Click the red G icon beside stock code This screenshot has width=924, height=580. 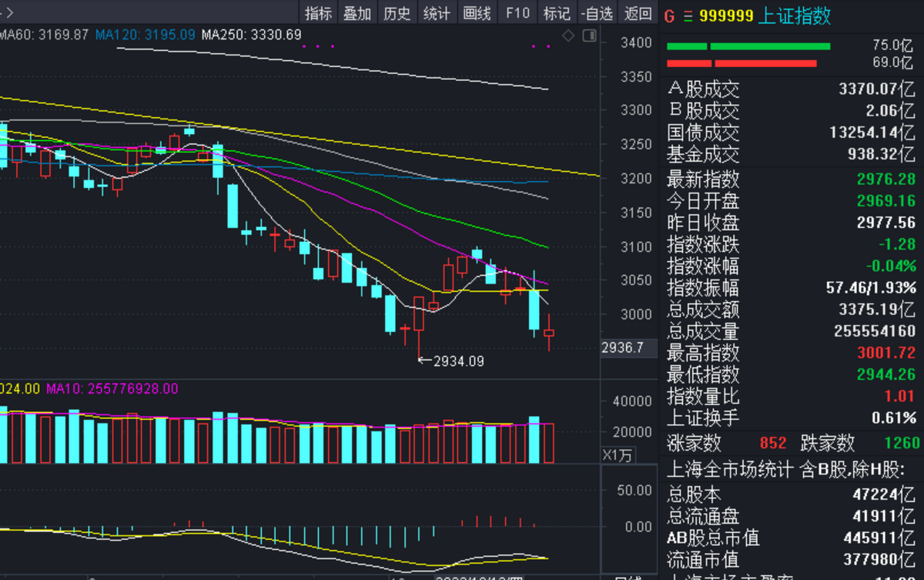669,16
